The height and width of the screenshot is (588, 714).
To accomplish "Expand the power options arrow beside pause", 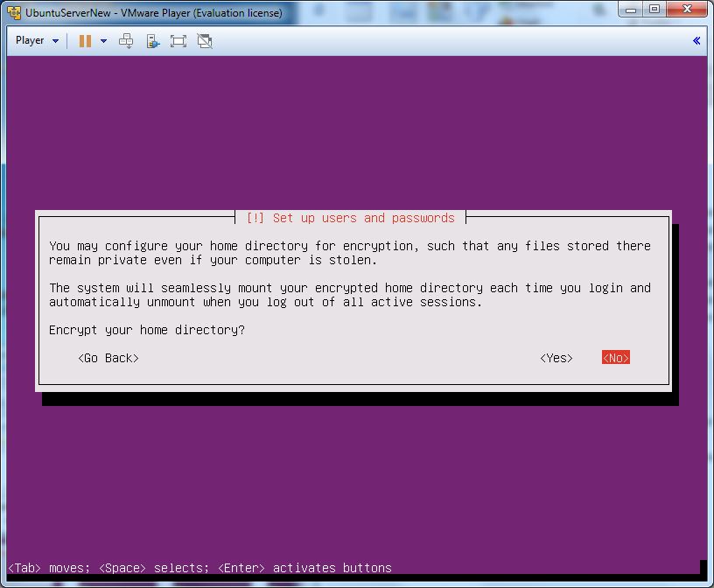I will click(x=103, y=41).
